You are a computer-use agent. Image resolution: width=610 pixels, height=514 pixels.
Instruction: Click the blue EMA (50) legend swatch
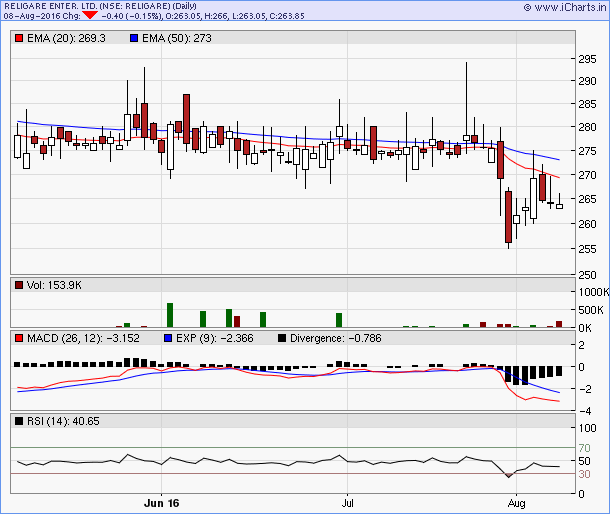134,38
